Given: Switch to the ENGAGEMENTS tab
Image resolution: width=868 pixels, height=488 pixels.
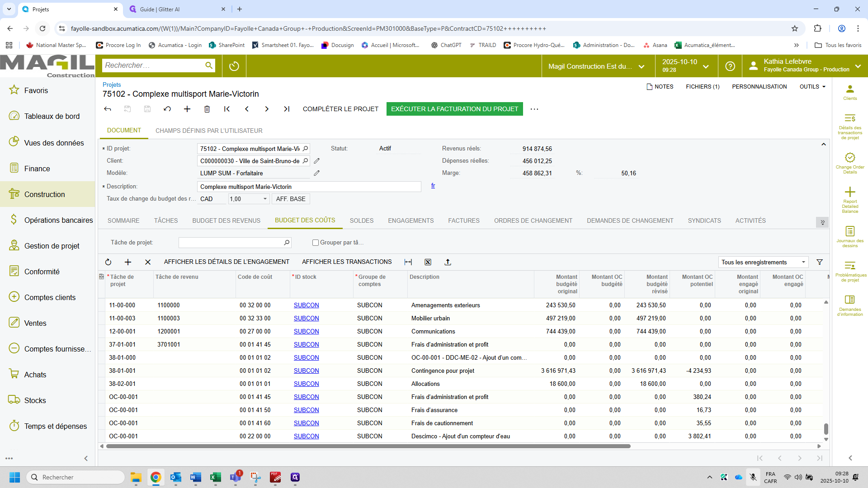Looking at the screenshot, I should [410, 221].
